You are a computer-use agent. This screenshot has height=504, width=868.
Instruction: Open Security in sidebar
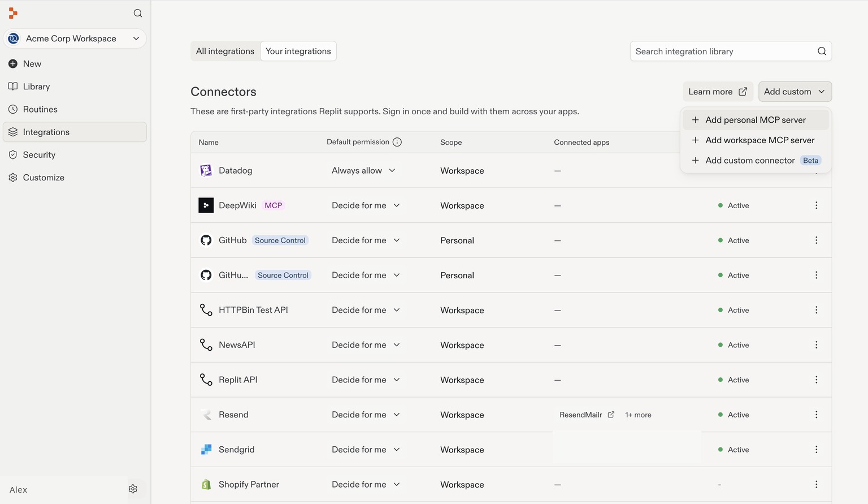point(75,155)
